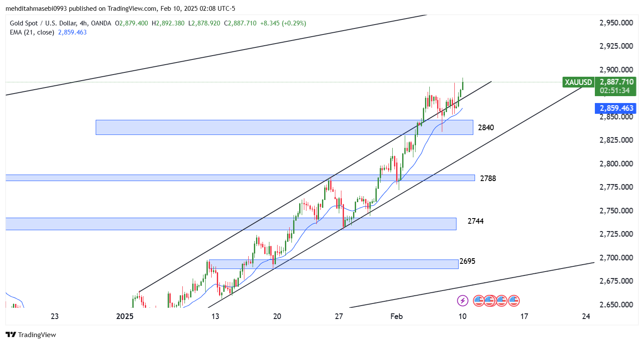
Task: Click 2,950.000 on the price axis
Action: tap(616, 23)
